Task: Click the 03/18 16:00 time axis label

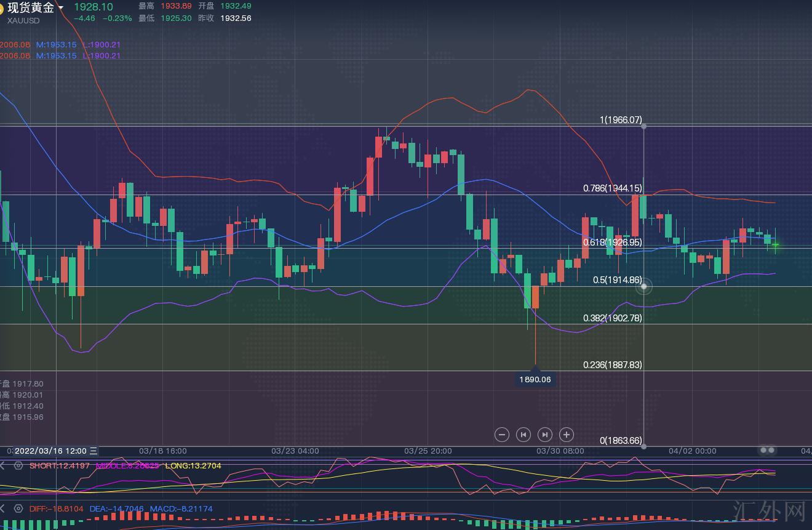Action: (x=163, y=451)
